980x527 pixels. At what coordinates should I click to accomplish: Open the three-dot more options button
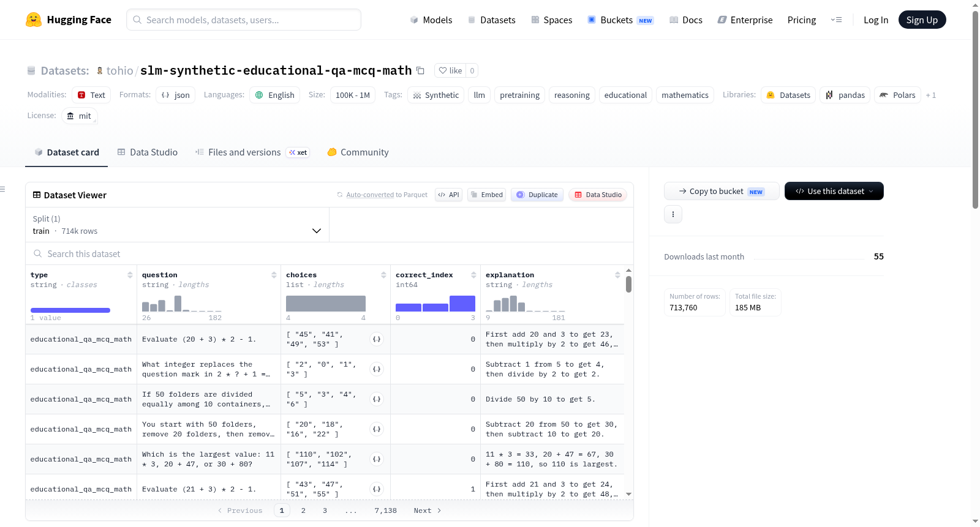point(673,214)
